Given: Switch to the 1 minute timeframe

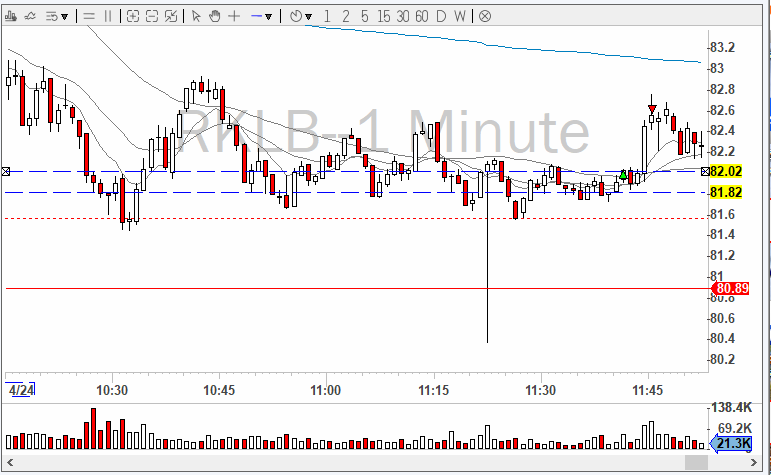Looking at the screenshot, I should point(327,16).
